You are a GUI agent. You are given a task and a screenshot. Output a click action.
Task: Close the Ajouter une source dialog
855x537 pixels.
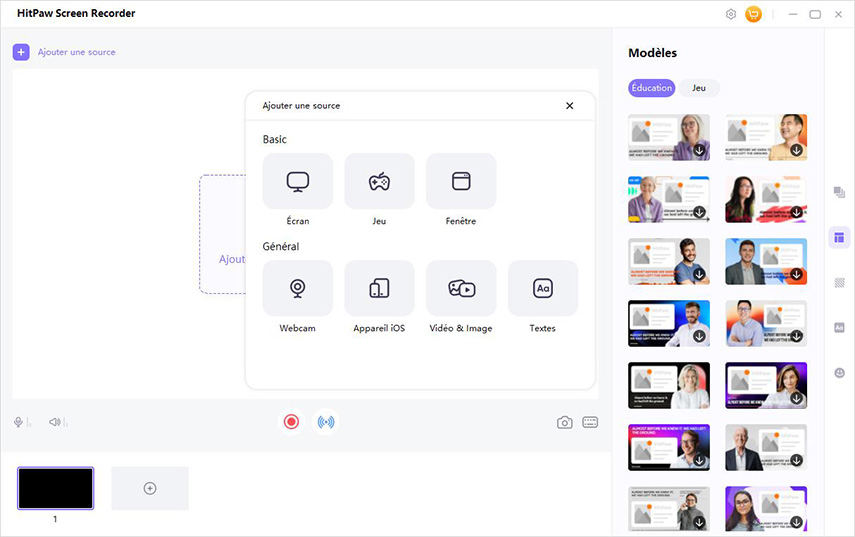point(570,106)
